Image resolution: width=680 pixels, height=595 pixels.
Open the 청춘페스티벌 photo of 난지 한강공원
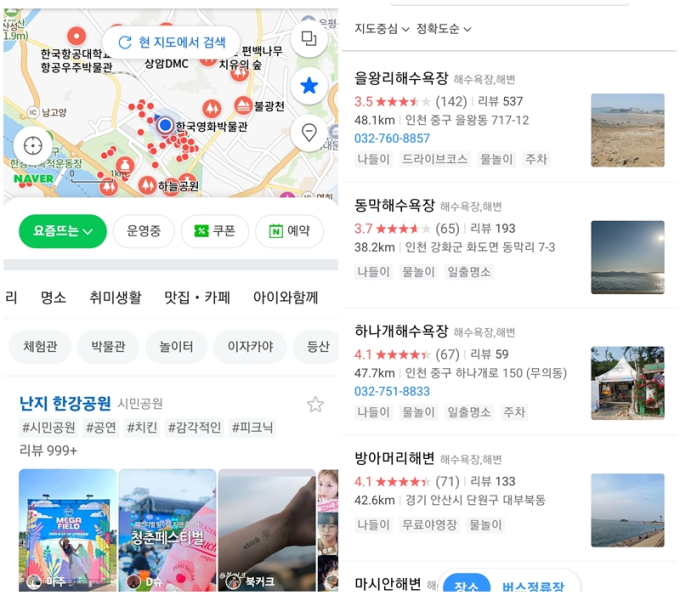(x=167, y=530)
